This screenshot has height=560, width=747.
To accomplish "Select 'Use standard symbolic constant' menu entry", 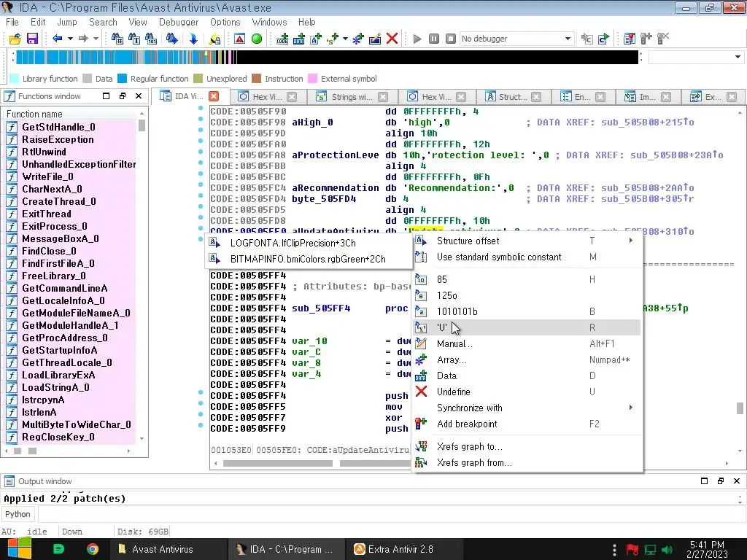I will (499, 257).
